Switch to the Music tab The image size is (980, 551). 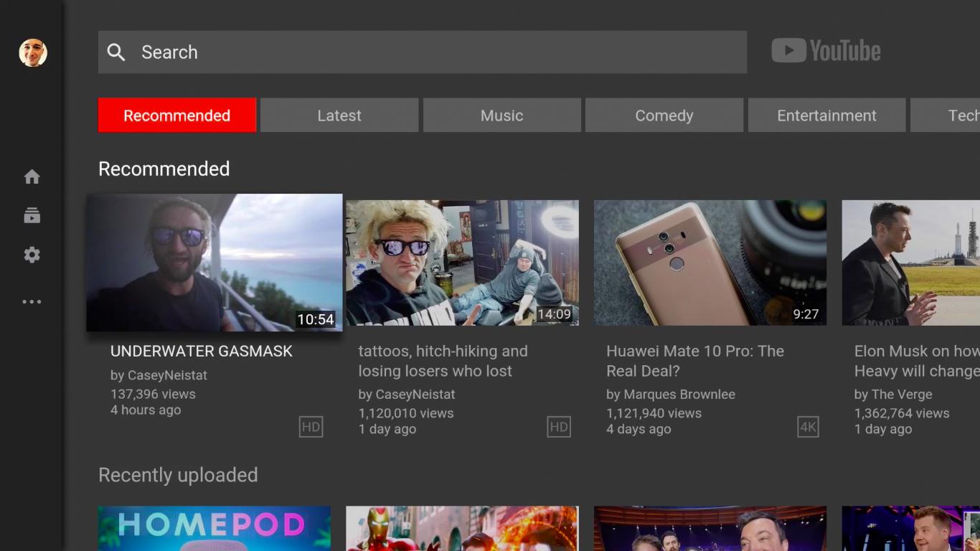(502, 115)
